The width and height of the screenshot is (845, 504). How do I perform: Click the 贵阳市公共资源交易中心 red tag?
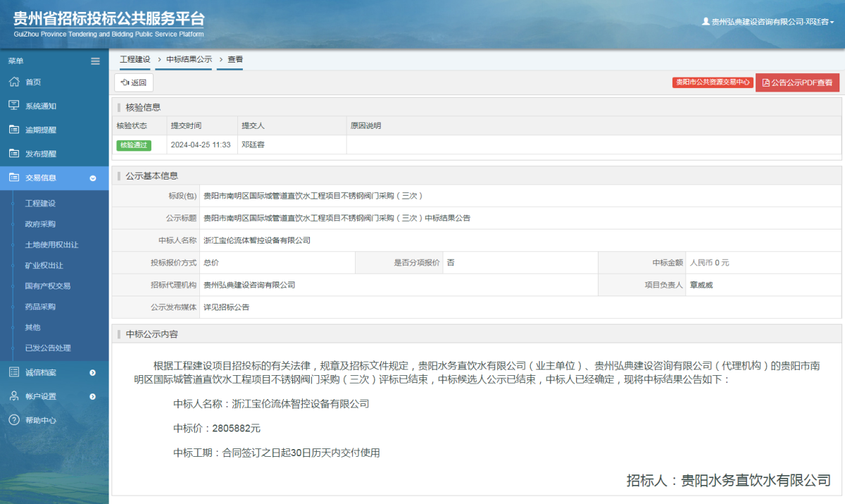712,82
